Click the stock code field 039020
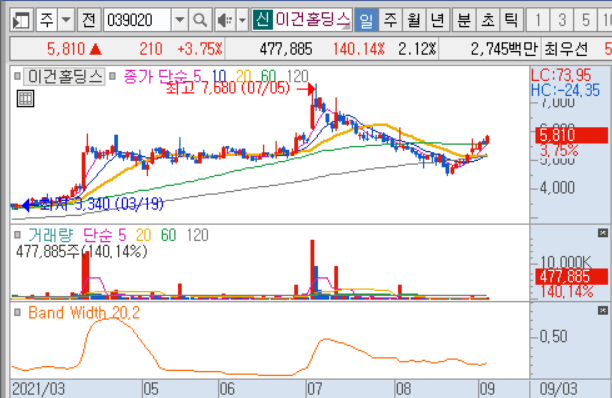Screen dimensions: 612x398 pyautogui.click(x=137, y=20)
